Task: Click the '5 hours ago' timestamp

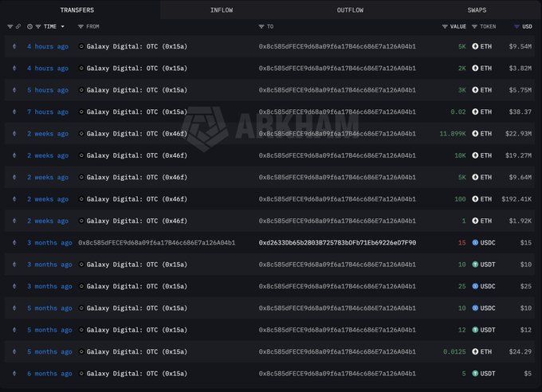Action: point(48,90)
